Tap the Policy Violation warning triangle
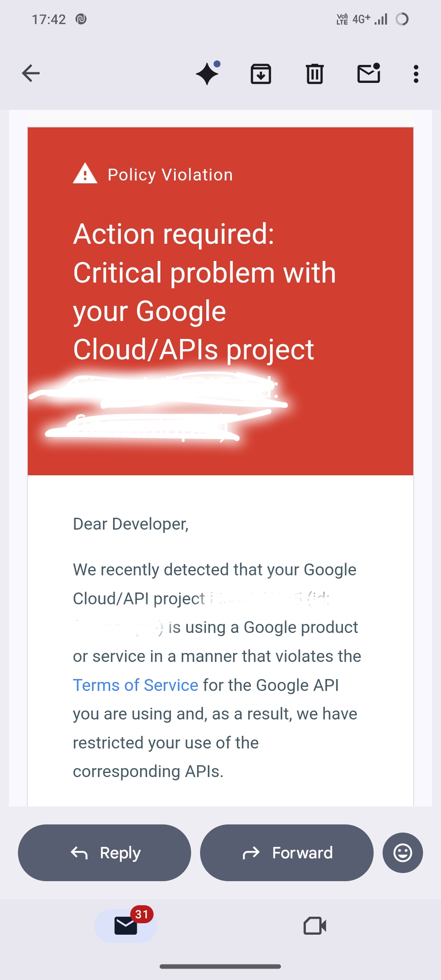 point(85,174)
